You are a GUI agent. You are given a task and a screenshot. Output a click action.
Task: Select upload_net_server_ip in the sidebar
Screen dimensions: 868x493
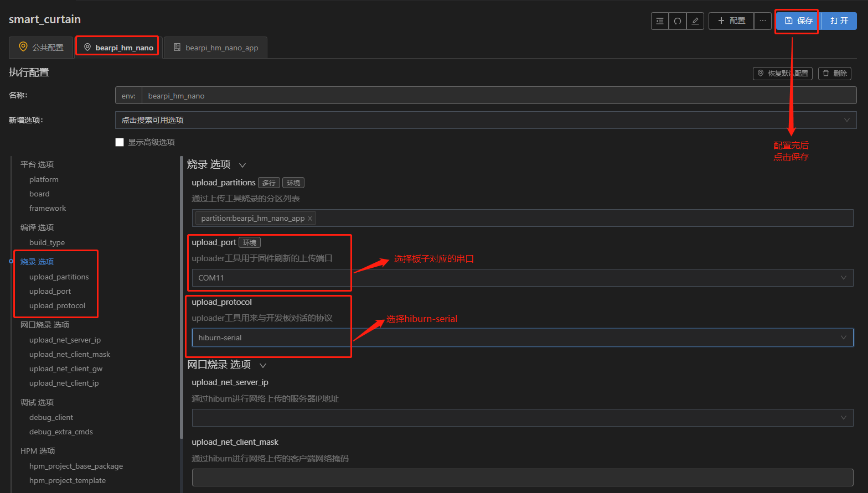pos(65,340)
